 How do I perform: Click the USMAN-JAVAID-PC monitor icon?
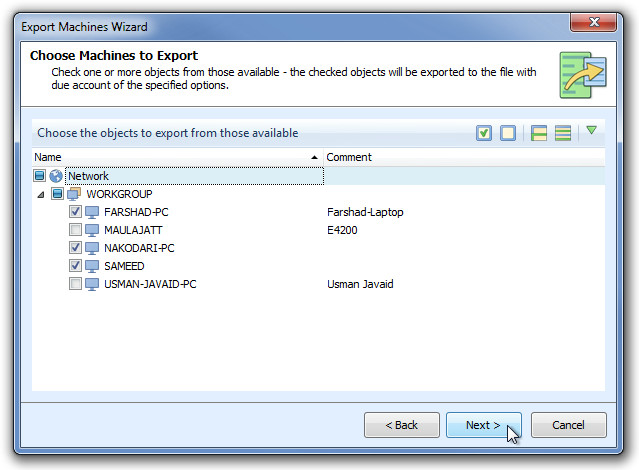(92, 284)
